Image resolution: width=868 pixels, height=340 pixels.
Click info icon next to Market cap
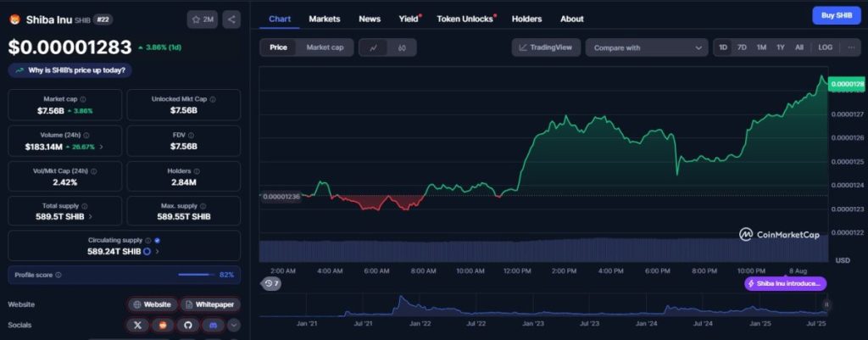point(83,99)
